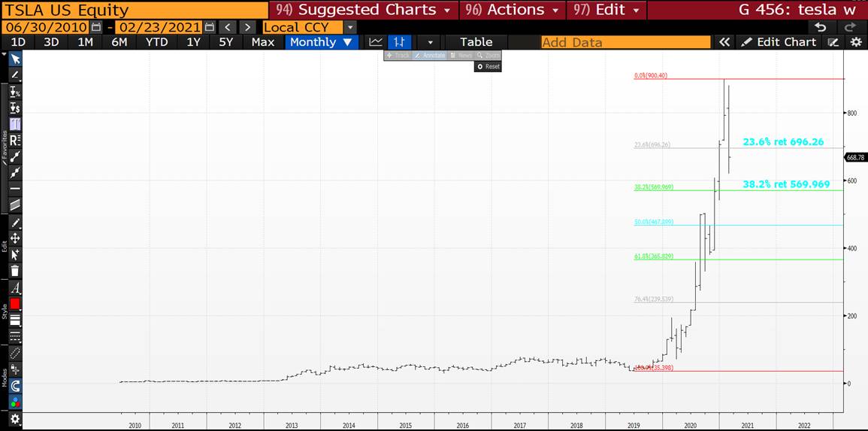This screenshot has height=431, width=868.
Task: Click the end date 02/23/2021 field
Action: click(159, 27)
